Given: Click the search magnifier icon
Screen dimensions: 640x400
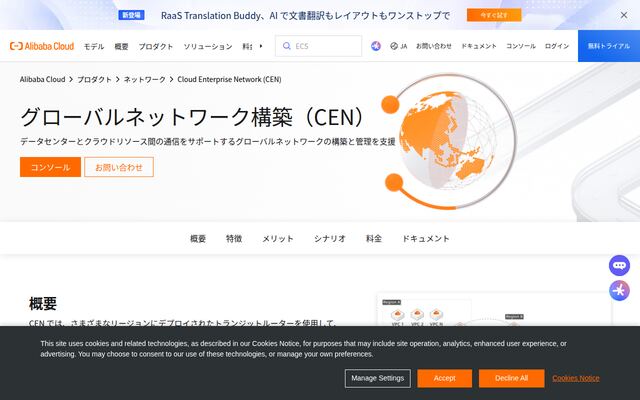Looking at the screenshot, I should [x=287, y=46].
